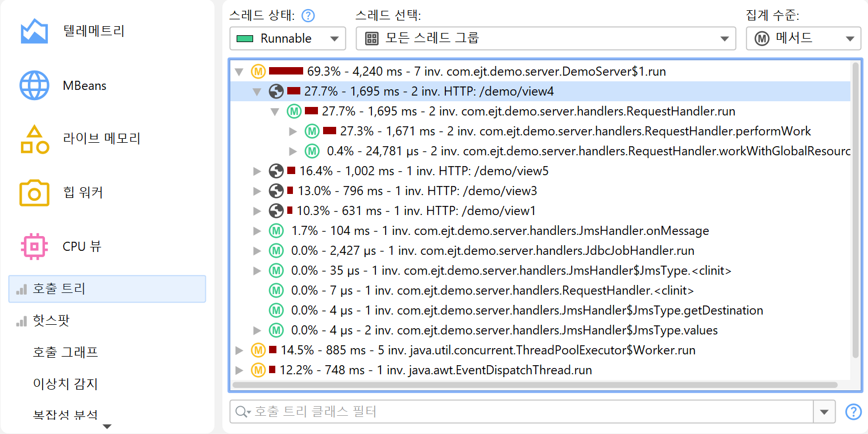Image resolution: width=868 pixels, height=434 pixels.
Task: Open the 라이브 메모리 shapes icon
Action: point(34,139)
